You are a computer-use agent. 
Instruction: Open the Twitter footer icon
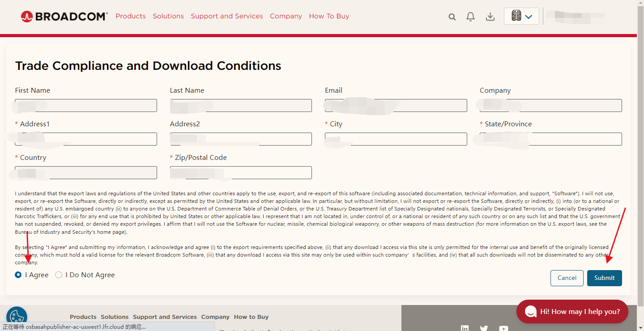click(x=484, y=328)
